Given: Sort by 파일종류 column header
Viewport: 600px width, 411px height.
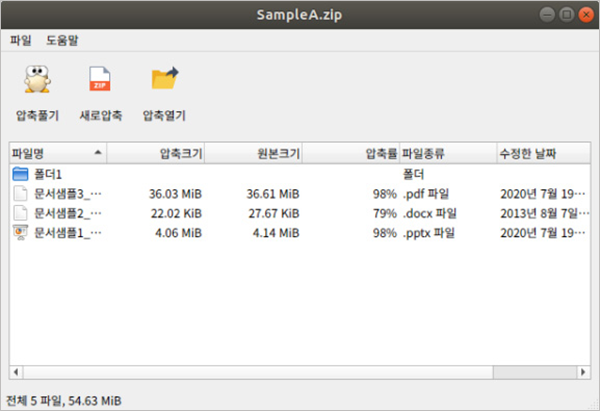Looking at the screenshot, I should (448, 153).
